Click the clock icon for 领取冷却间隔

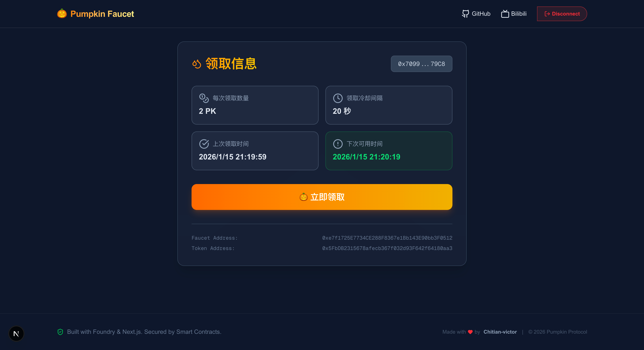[x=338, y=98]
